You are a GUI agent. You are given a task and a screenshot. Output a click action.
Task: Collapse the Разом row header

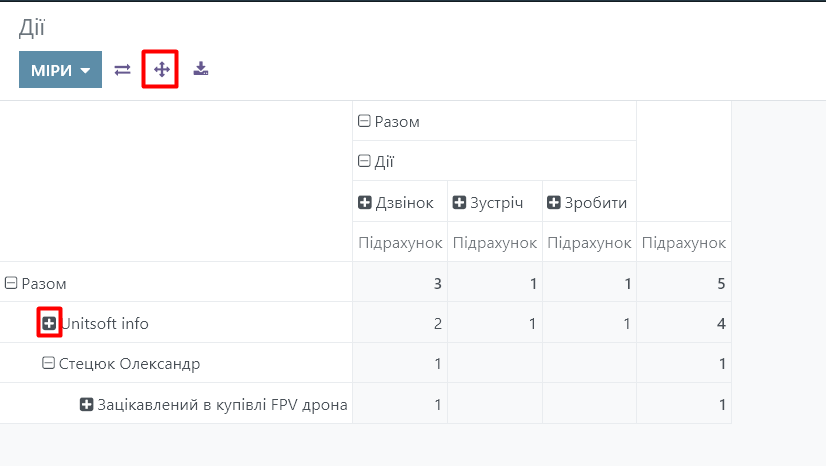click(36, 283)
